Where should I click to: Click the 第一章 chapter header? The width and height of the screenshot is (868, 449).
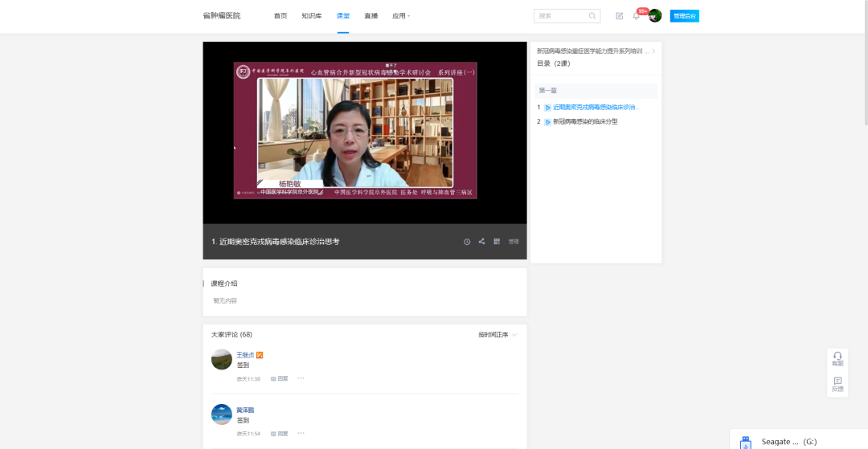tap(596, 91)
